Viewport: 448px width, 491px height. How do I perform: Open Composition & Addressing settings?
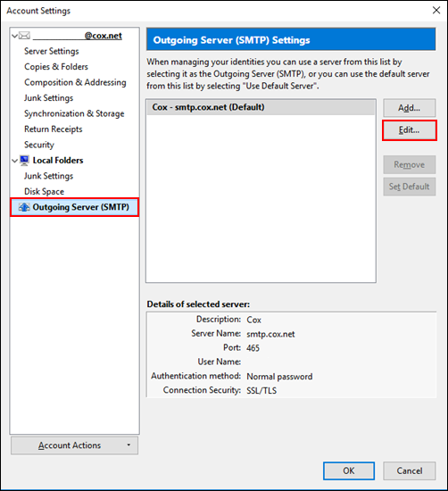coord(75,82)
